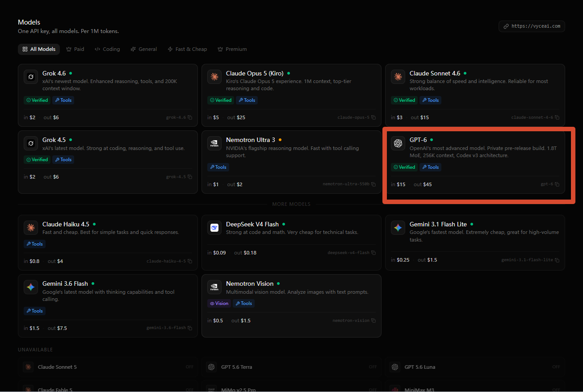Copy the claude-haiku-4-5 model ID
This screenshot has height=392, width=583.
click(x=190, y=261)
